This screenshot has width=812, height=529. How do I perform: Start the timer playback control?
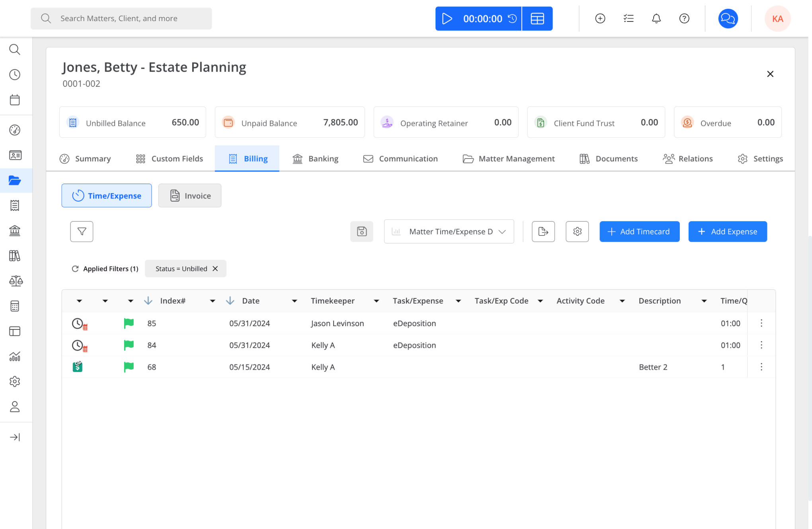(x=447, y=18)
